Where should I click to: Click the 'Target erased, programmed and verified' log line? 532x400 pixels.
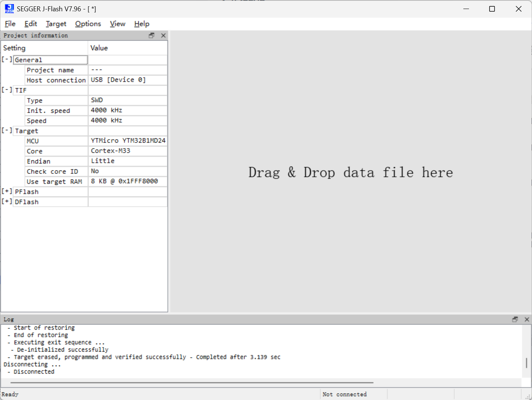[x=144, y=357]
